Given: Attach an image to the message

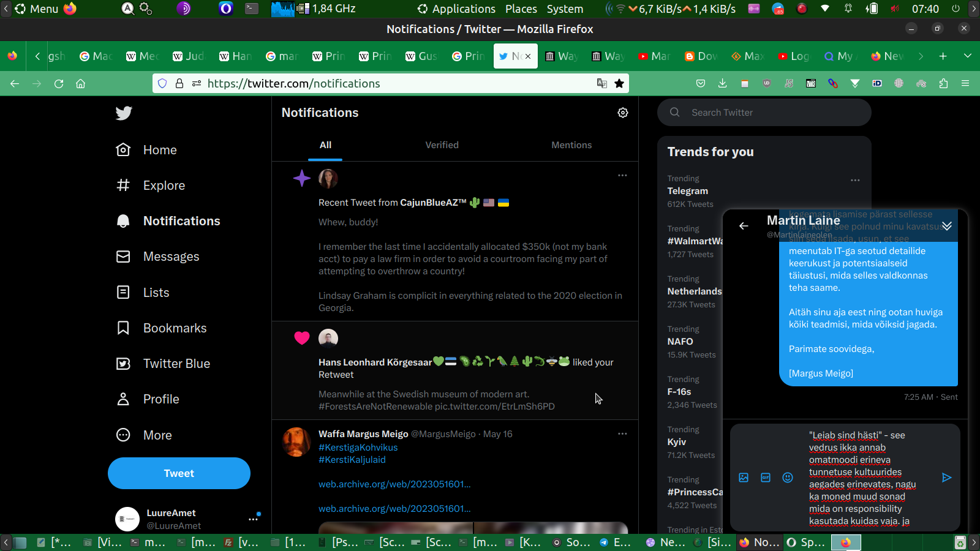Looking at the screenshot, I should click(x=744, y=478).
